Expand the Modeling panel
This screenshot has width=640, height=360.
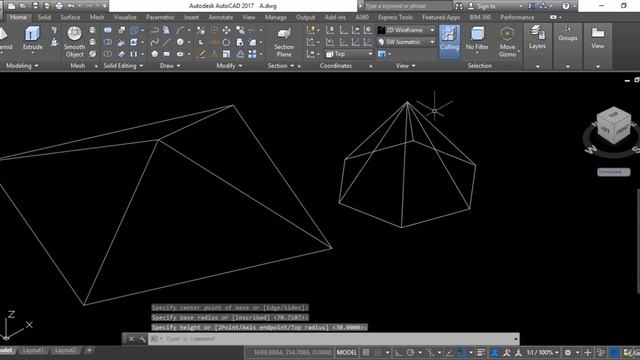(x=21, y=66)
